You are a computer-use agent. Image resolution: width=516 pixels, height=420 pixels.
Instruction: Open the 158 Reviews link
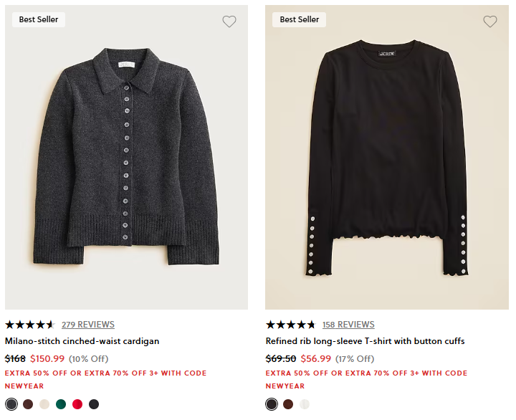(x=348, y=325)
